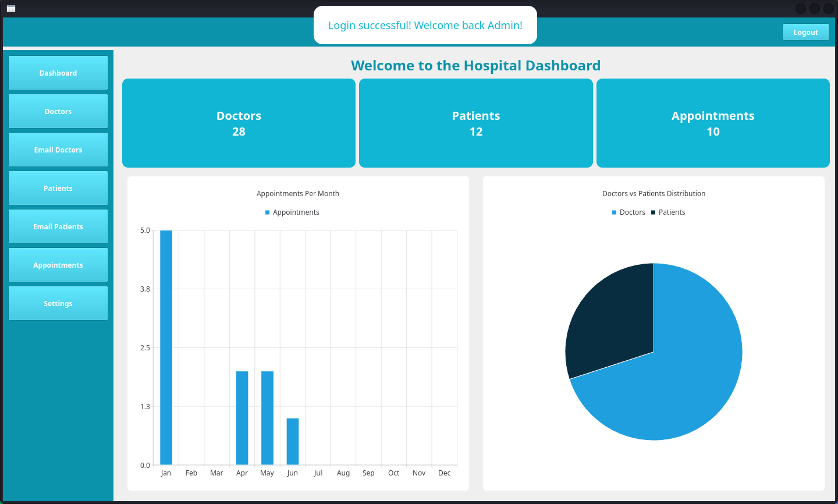This screenshot has width=838, height=504.
Task: Open Settings from the sidebar
Action: [58, 303]
